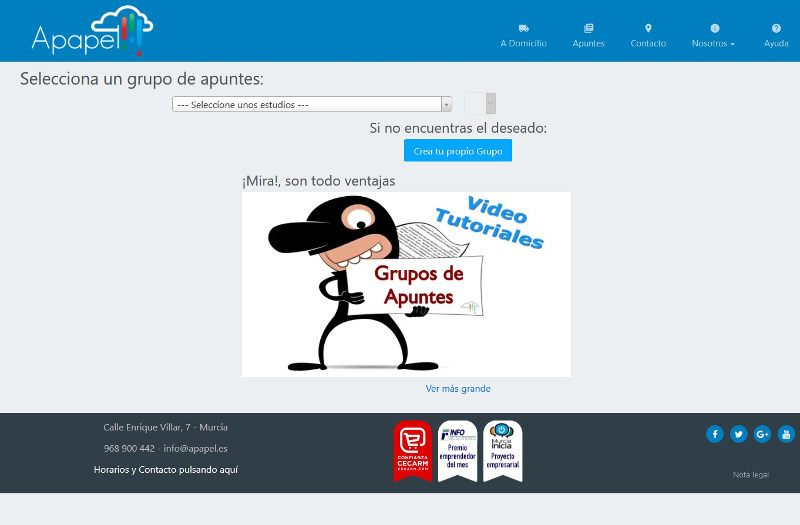Click the Contacto map pin icon
Screen dimensions: 800x525
tap(648, 28)
